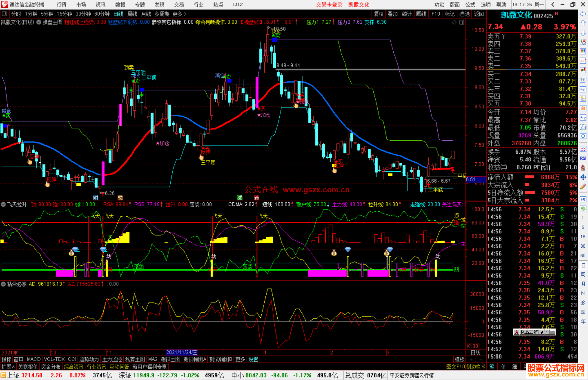Select the 资金分布 bottom tab
588x380 pixels.
(x=51, y=367)
